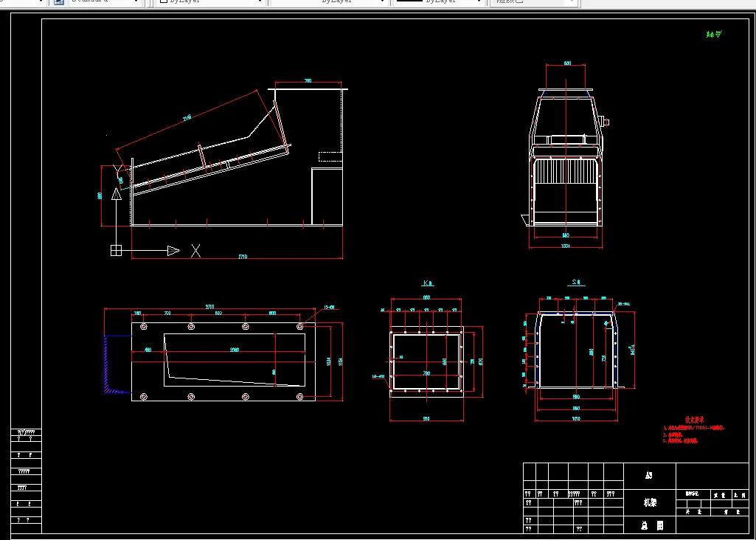Select the 860 dimension above the K view
This screenshot has height=540, width=756.
[426, 297]
